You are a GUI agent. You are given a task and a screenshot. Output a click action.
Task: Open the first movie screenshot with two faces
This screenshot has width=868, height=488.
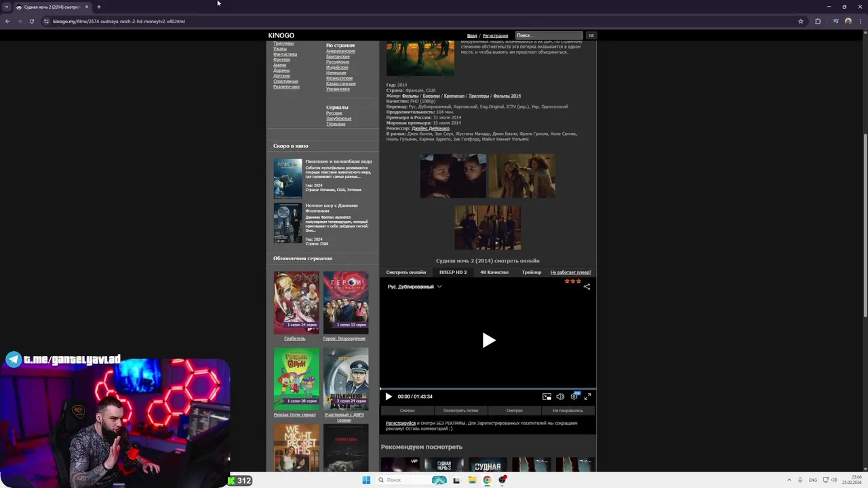tap(453, 176)
